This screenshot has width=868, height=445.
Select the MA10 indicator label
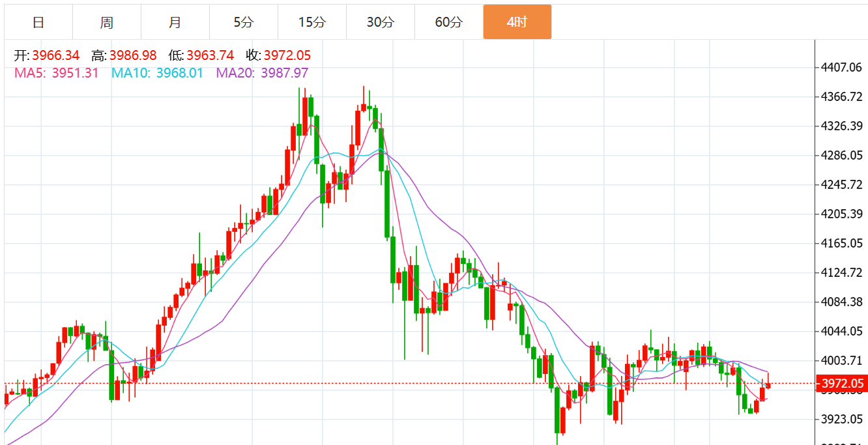(x=130, y=73)
